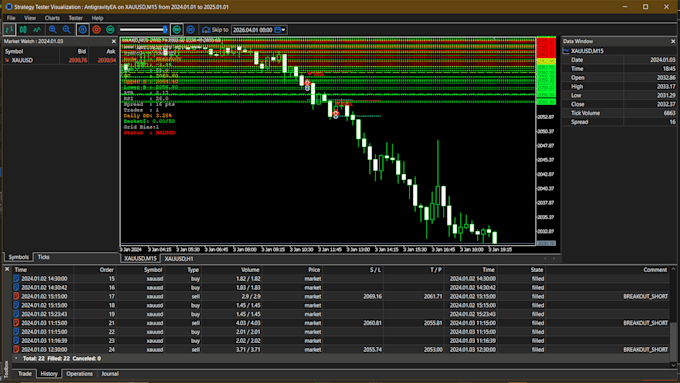Click the Skip to button
680x383 pixels.
[x=215, y=29]
